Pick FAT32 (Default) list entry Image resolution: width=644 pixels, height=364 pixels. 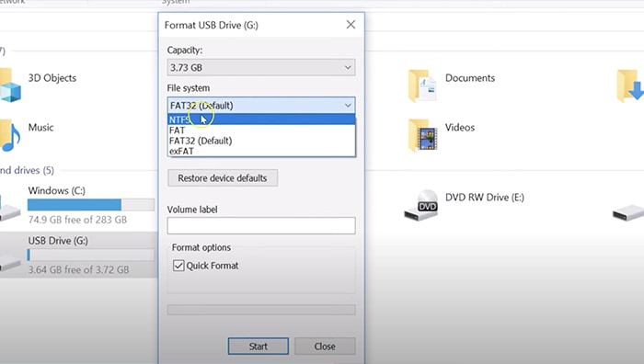(261, 141)
